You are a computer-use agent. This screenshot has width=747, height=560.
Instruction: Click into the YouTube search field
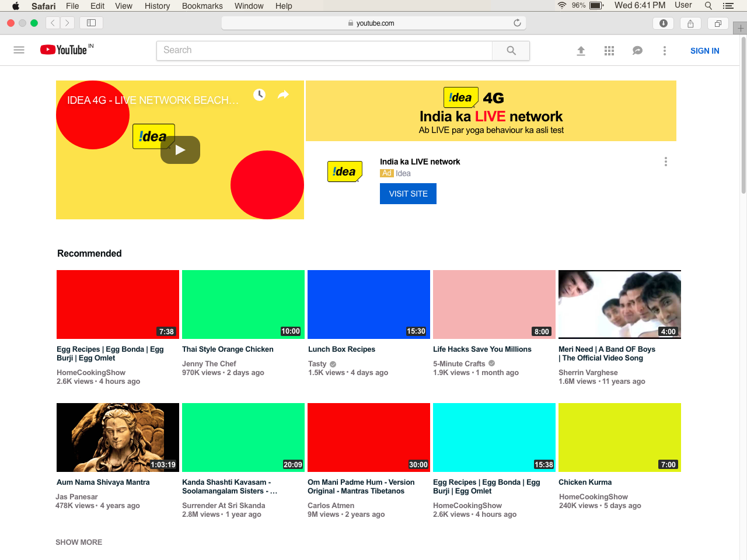pyautogui.click(x=324, y=51)
